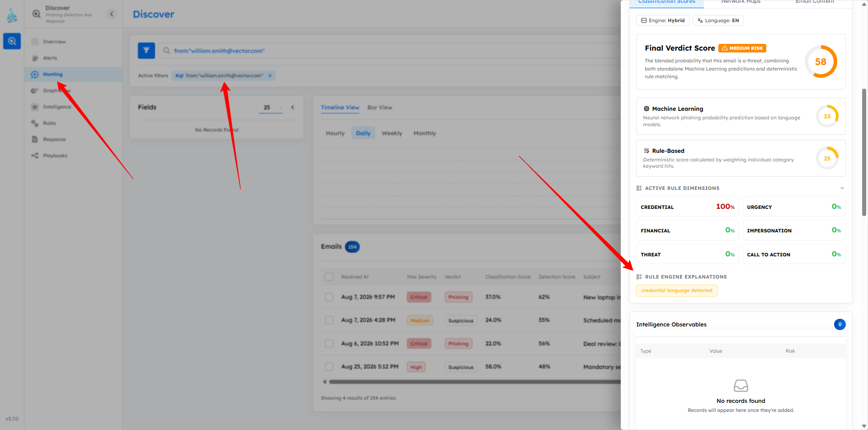Select the Hourly interval
This screenshot has width=868, height=430.
pyautogui.click(x=335, y=133)
